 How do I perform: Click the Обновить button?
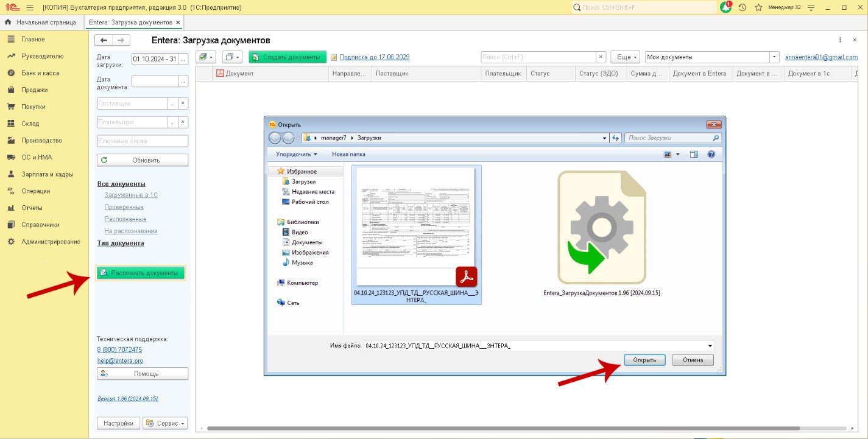[x=143, y=160]
